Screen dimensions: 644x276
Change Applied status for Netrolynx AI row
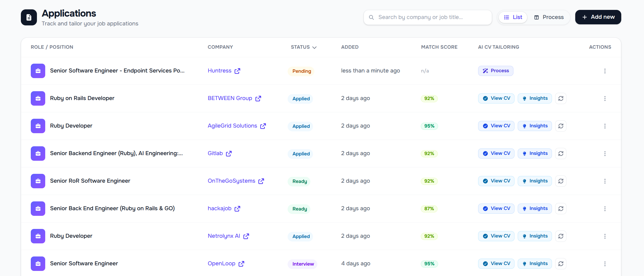[x=301, y=236]
